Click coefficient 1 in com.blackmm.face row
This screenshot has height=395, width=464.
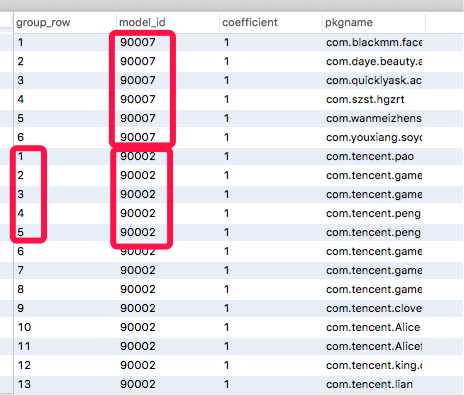tap(227, 42)
